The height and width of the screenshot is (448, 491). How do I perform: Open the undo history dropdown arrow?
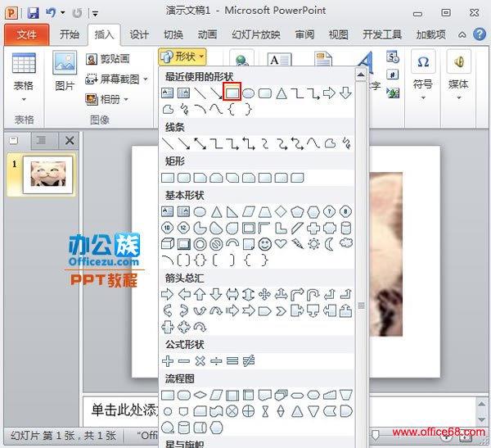point(63,13)
